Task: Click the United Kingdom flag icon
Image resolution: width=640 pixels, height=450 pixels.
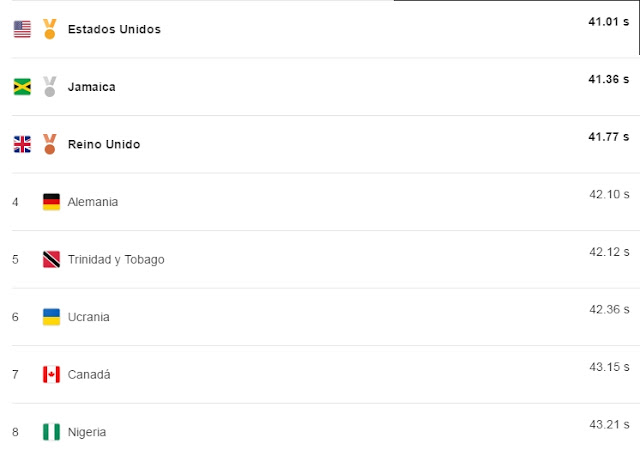Action: (x=22, y=144)
